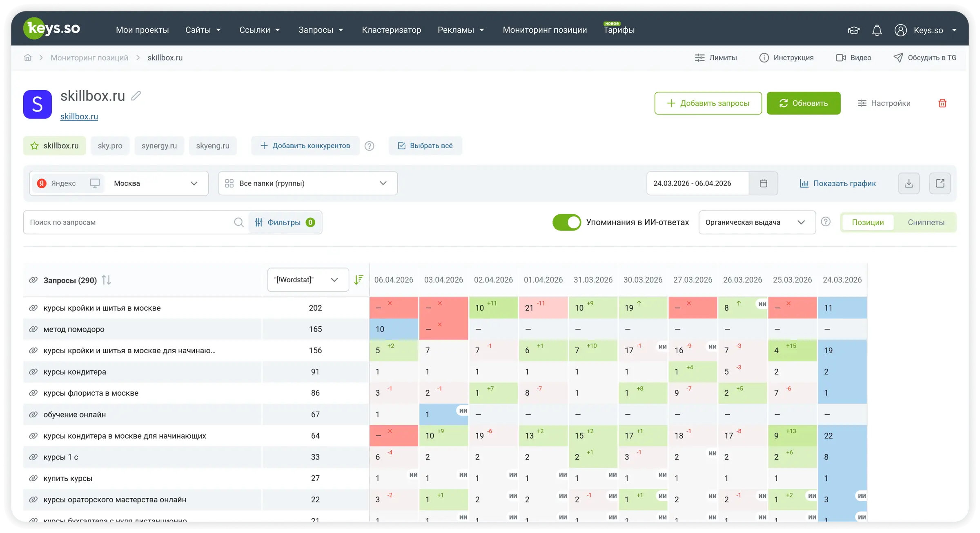The height and width of the screenshot is (533, 980).
Task: Click link icon for метод помодоро row
Action: [33, 329]
